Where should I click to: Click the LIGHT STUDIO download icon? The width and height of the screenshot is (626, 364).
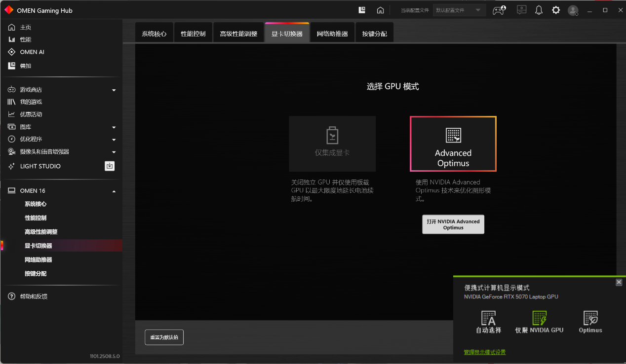tap(110, 166)
